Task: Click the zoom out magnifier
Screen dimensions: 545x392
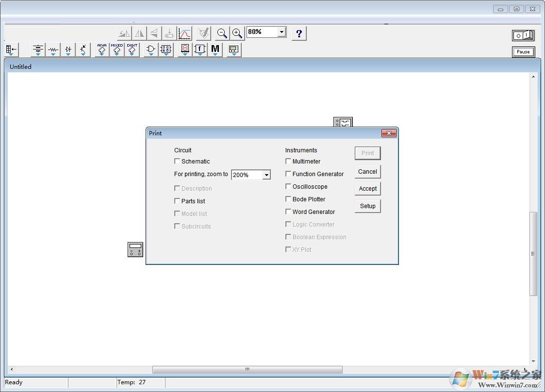Action: coord(222,33)
